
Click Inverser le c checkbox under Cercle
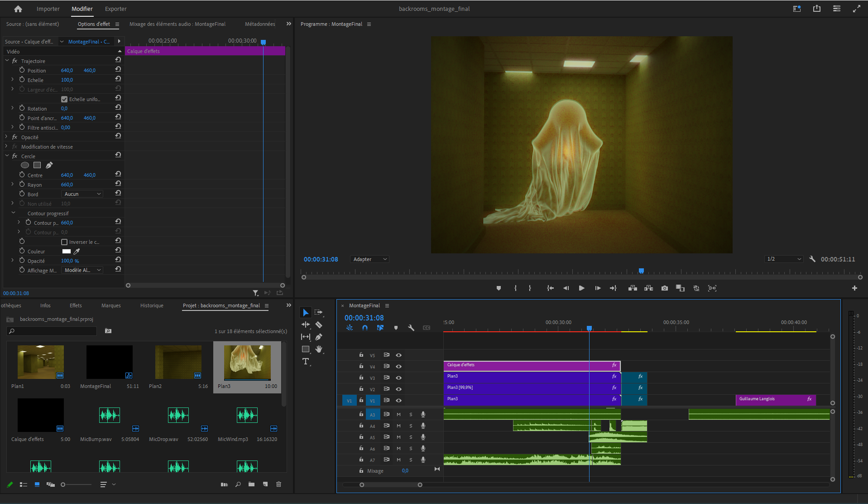pyautogui.click(x=65, y=242)
